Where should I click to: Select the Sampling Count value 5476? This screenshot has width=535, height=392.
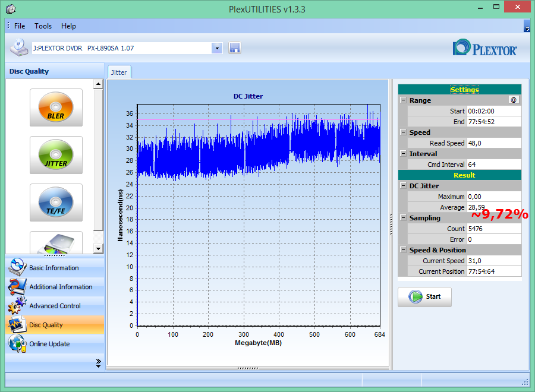coord(494,229)
